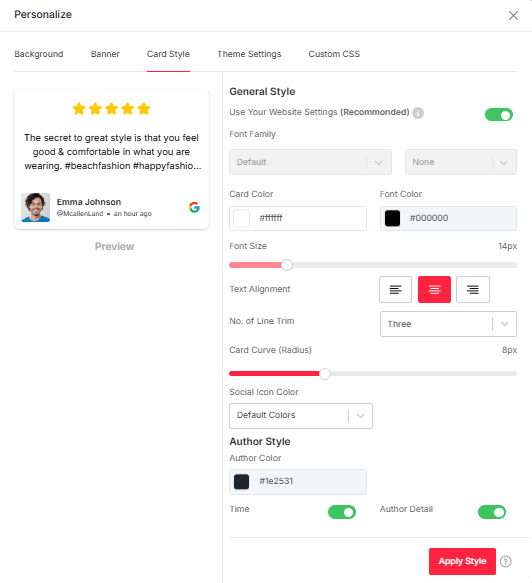
Task: Click the Font Size slider handle
Action: pyautogui.click(x=287, y=265)
